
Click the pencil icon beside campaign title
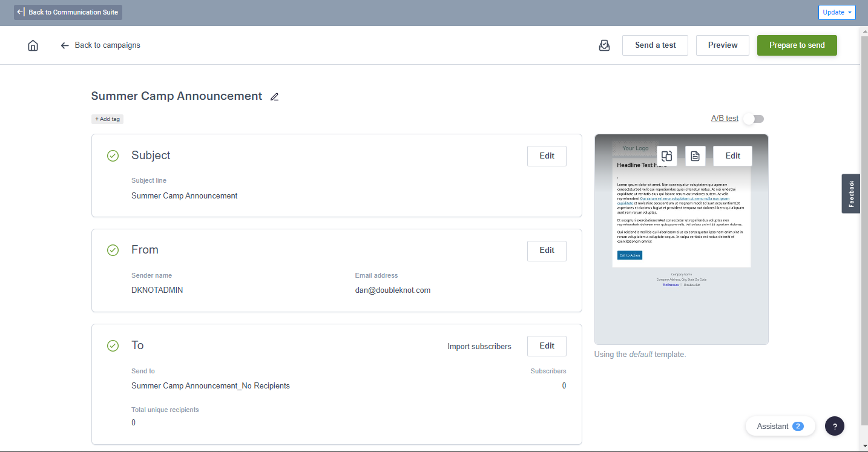point(275,97)
